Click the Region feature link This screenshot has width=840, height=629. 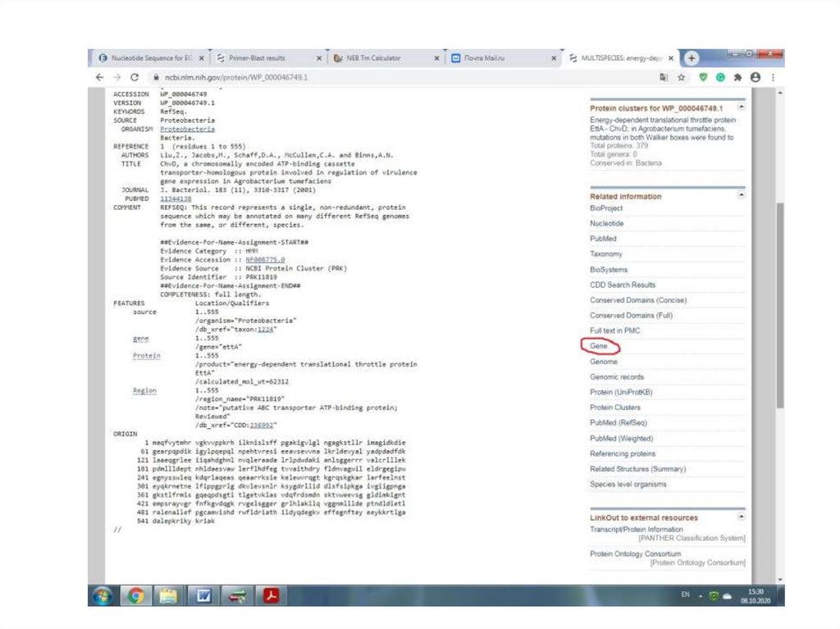pyautogui.click(x=144, y=390)
